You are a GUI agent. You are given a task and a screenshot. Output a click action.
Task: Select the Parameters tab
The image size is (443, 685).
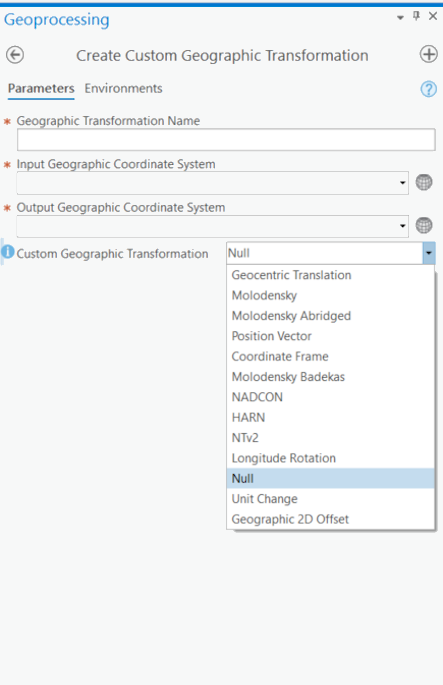(x=41, y=88)
